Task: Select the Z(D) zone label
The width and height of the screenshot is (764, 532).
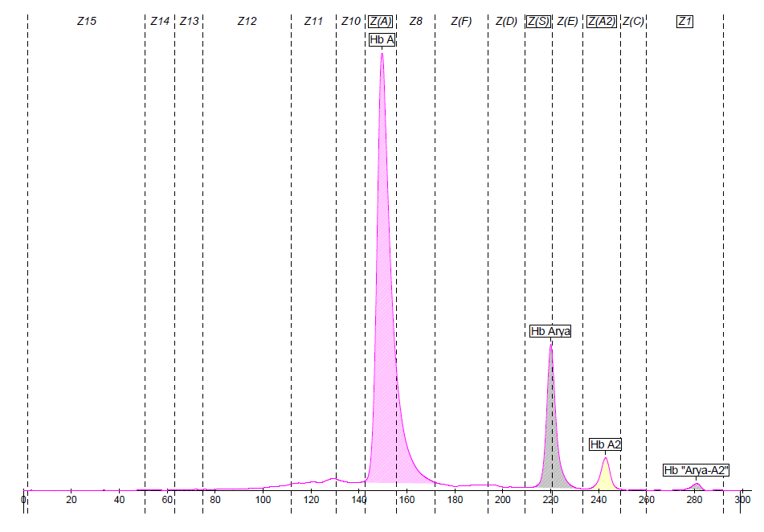Action: point(506,22)
